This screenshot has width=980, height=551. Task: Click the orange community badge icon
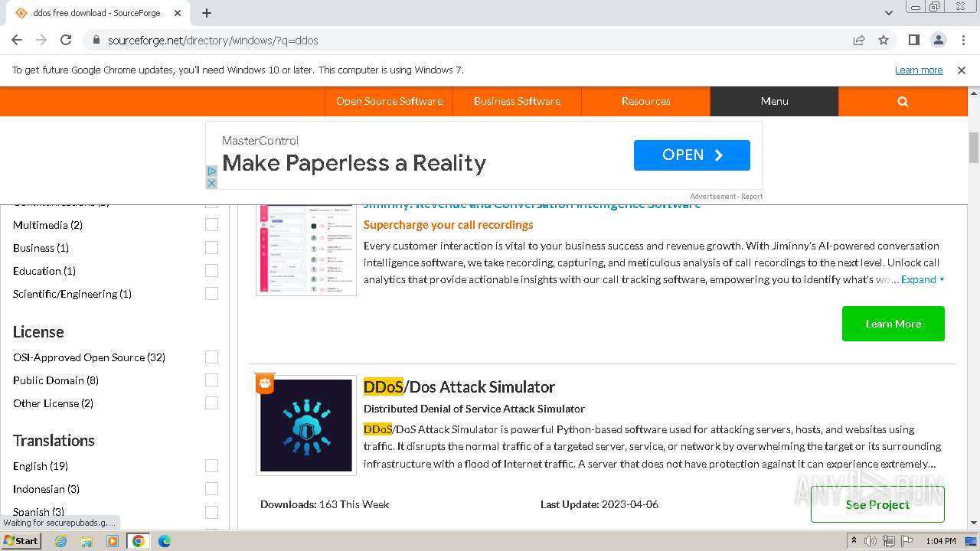(x=265, y=383)
